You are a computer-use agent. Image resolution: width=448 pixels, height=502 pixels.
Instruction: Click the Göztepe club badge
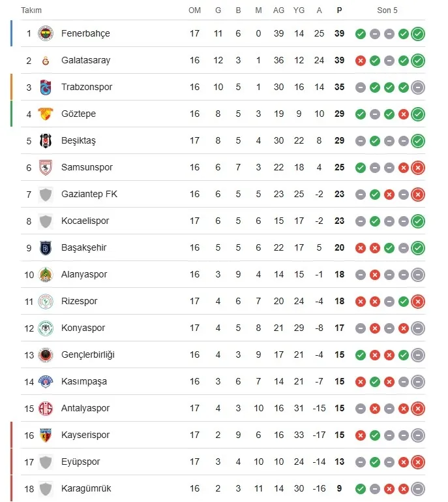click(46, 114)
